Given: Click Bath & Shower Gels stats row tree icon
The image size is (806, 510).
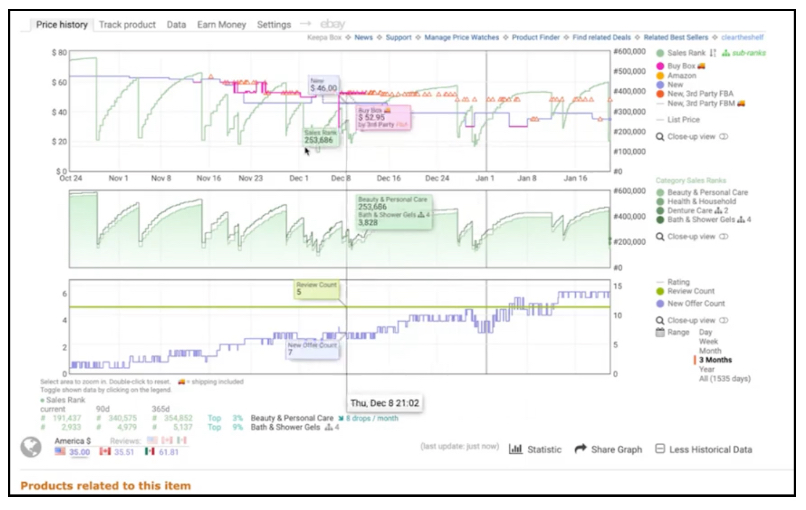Looking at the screenshot, I should (x=328, y=427).
